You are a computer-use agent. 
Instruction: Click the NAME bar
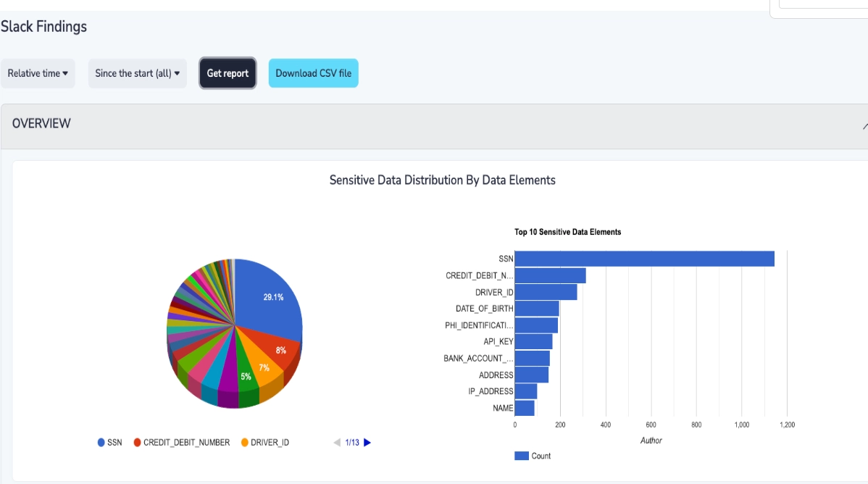click(x=525, y=408)
